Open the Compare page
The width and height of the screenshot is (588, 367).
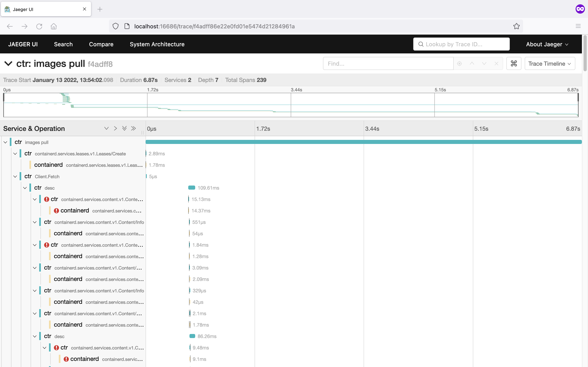point(101,44)
